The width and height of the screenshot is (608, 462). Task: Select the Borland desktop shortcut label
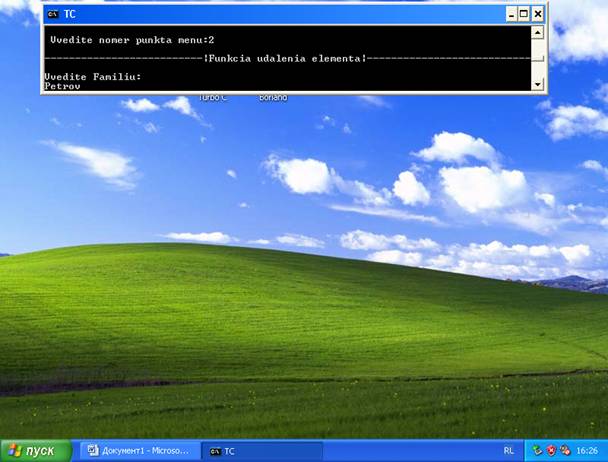[273, 98]
